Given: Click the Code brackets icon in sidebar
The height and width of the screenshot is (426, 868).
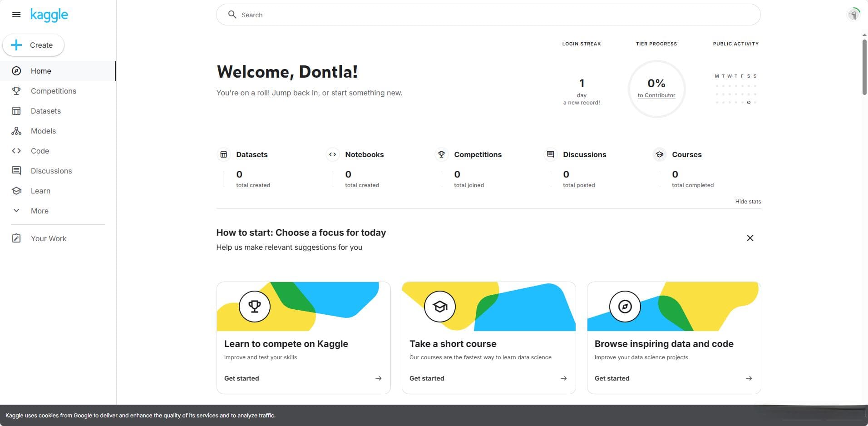Looking at the screenshot, I should tap(16, 151).
